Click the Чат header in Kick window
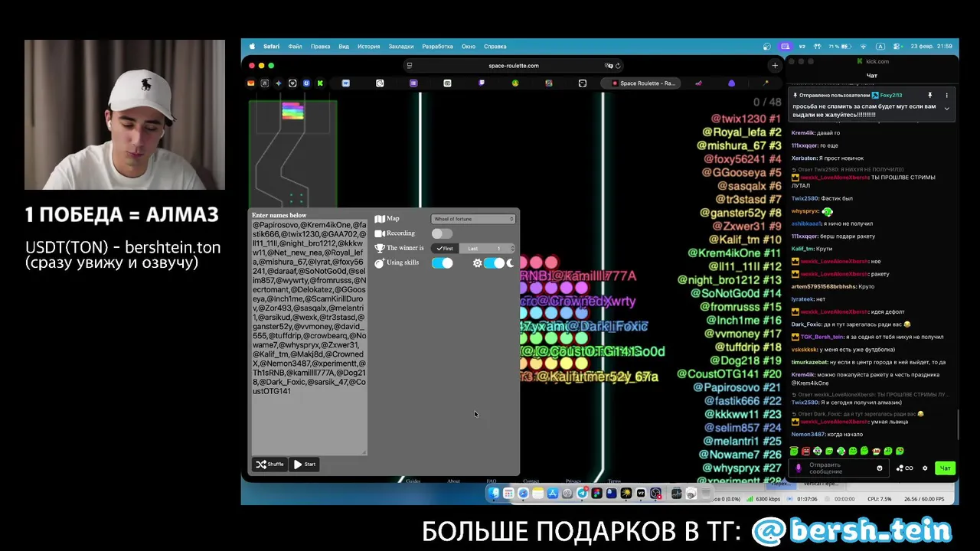The height and width of the screenshot is (551, 980). [871, 76]
